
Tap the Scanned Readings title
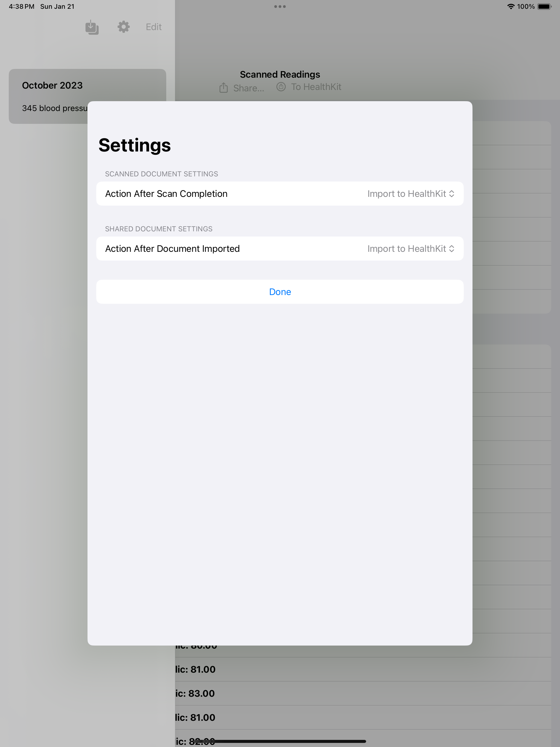(280, 74)
